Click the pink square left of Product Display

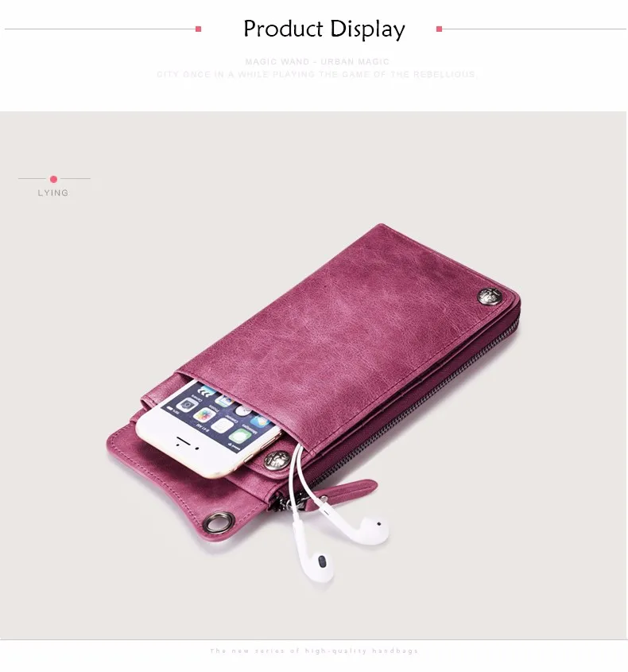click(x=199, y=29)
